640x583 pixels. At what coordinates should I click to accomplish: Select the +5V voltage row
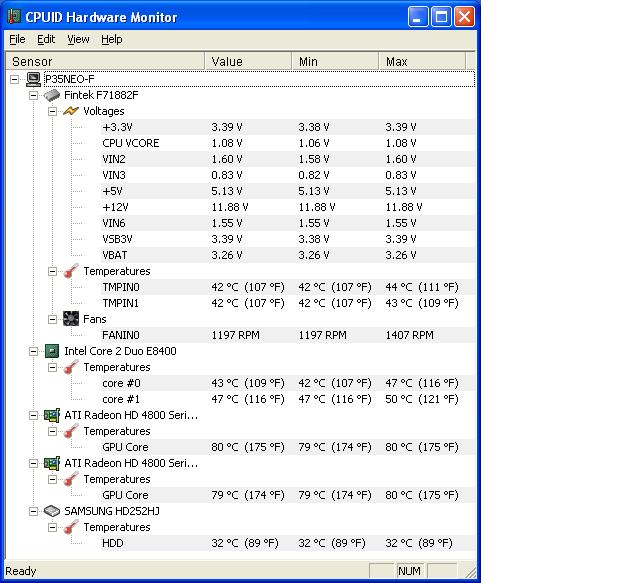tap(288, 191)
